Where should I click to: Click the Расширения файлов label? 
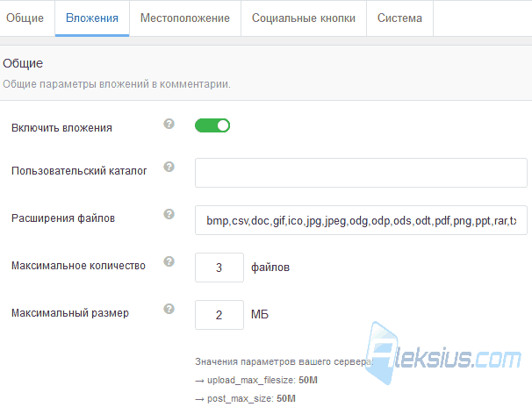[x=63, y=218]
